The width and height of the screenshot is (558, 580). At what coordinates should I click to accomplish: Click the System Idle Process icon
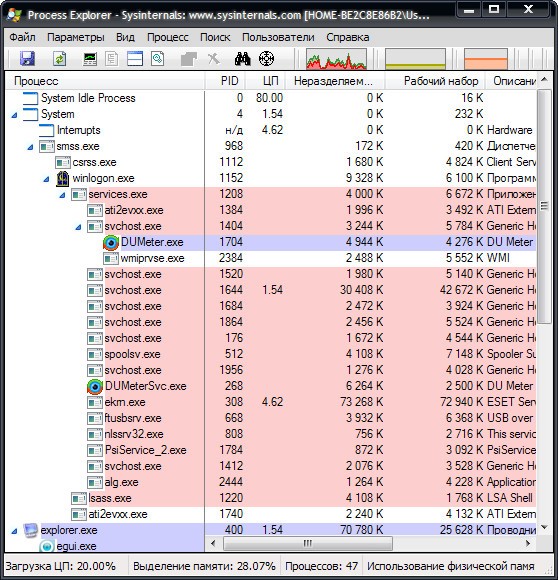tap(30, 98)
